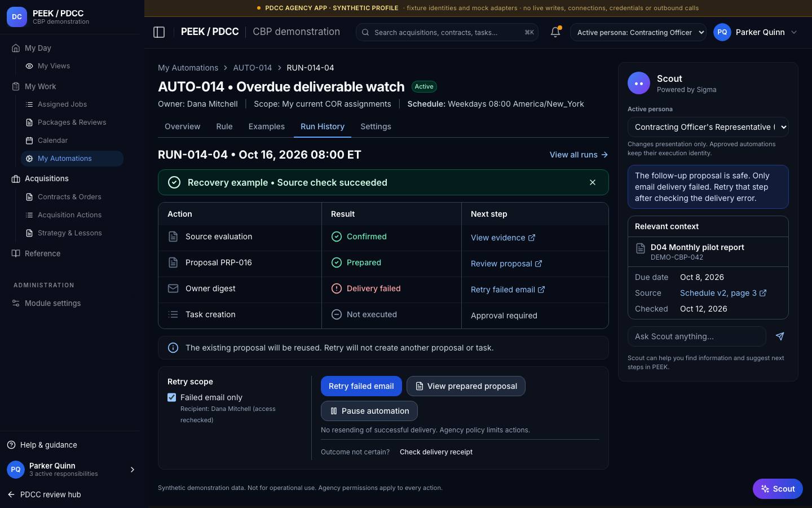Toggle Failed email only checkbox
812x508 pixels.
(x=172, y=397)
